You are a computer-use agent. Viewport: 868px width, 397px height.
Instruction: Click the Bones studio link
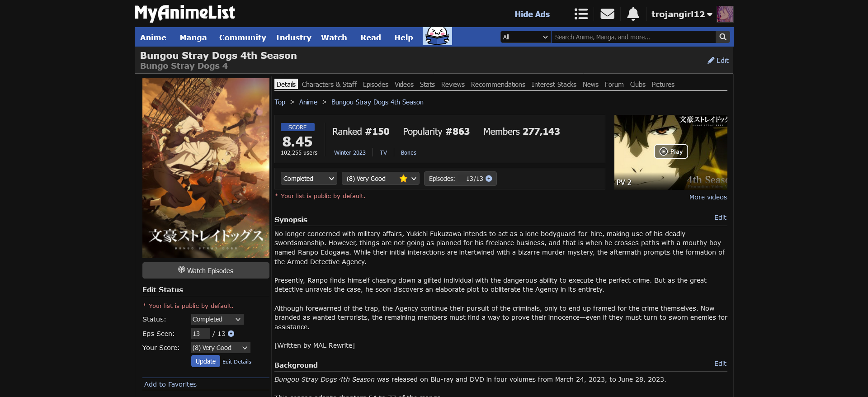point(408,153)
